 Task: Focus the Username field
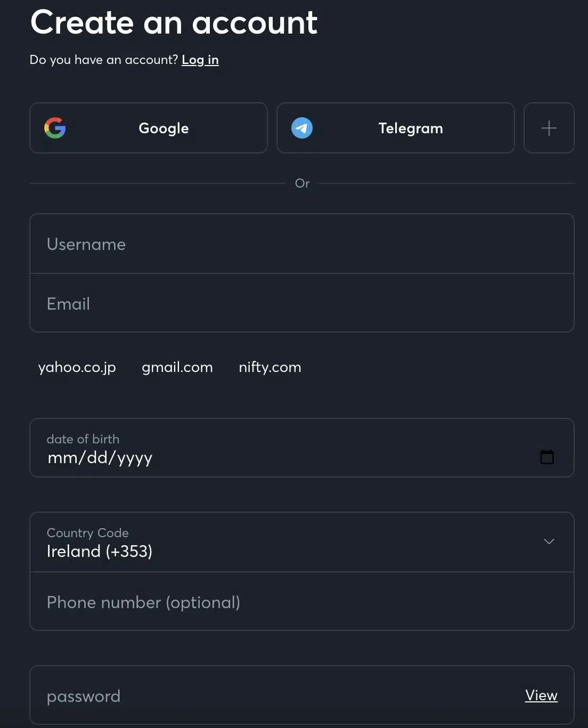pos(302,244)
